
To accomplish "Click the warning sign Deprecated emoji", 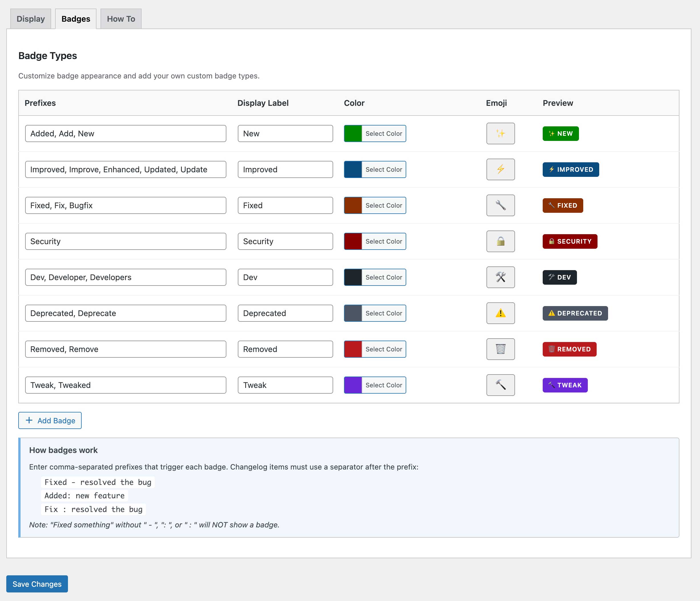I will coord(500,313).
